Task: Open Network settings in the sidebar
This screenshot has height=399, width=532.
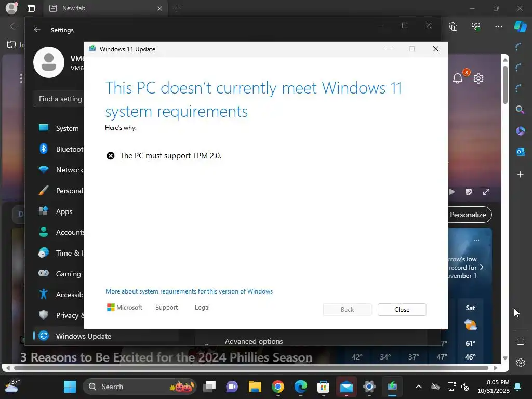Action: click(59, 170)
